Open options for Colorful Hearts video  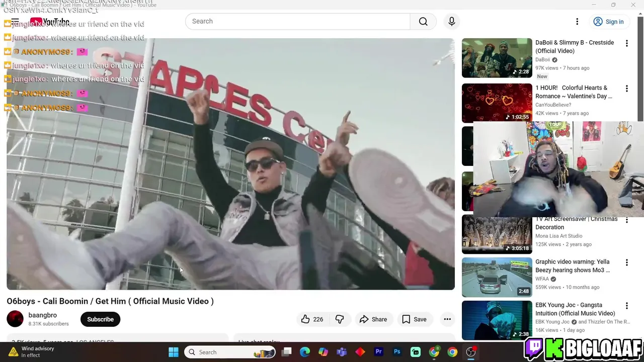pos(627,89)
